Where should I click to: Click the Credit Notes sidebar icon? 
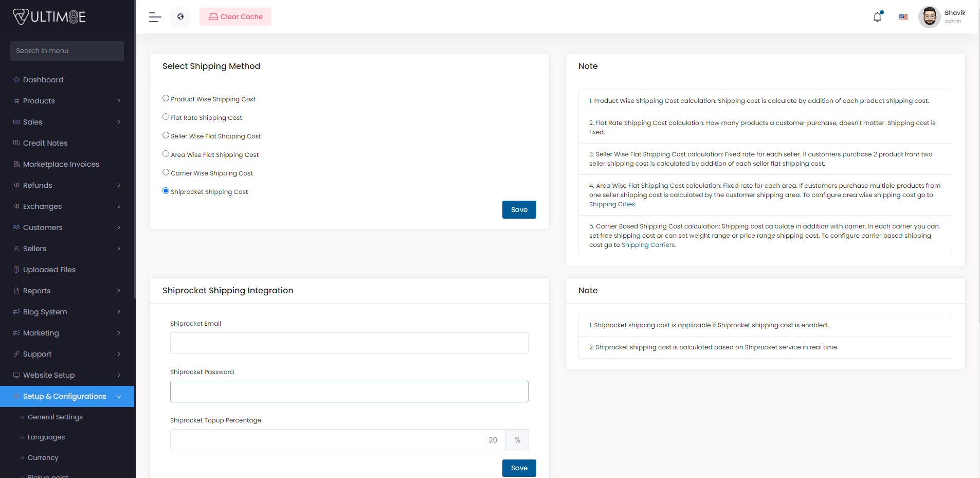click(x=16, y=143)
